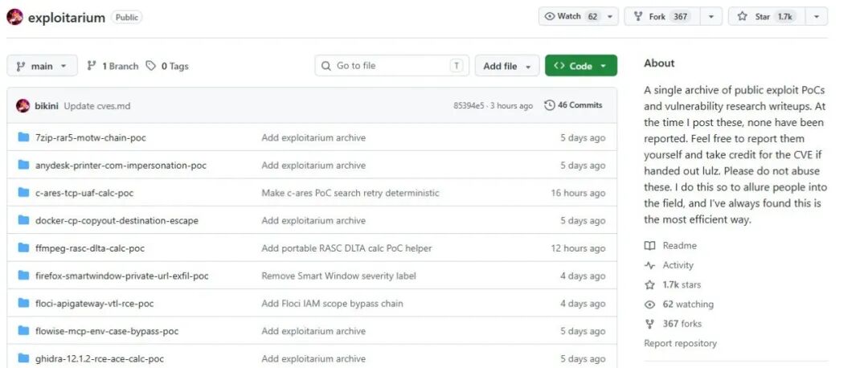The height and width of the screenshot is (368, 868).
Task: Click folder icon for ffmpeg-rasc-dlta-calc-poc
Action: click(x=23, y=248)
